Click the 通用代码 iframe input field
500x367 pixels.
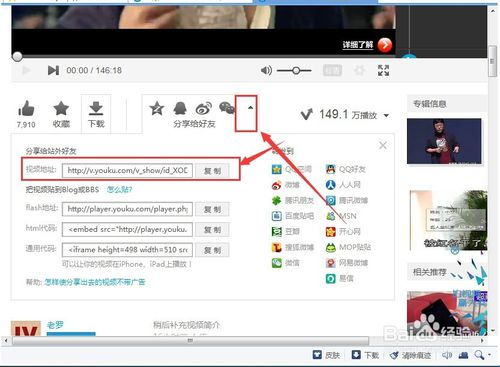(x=127, y=250)
